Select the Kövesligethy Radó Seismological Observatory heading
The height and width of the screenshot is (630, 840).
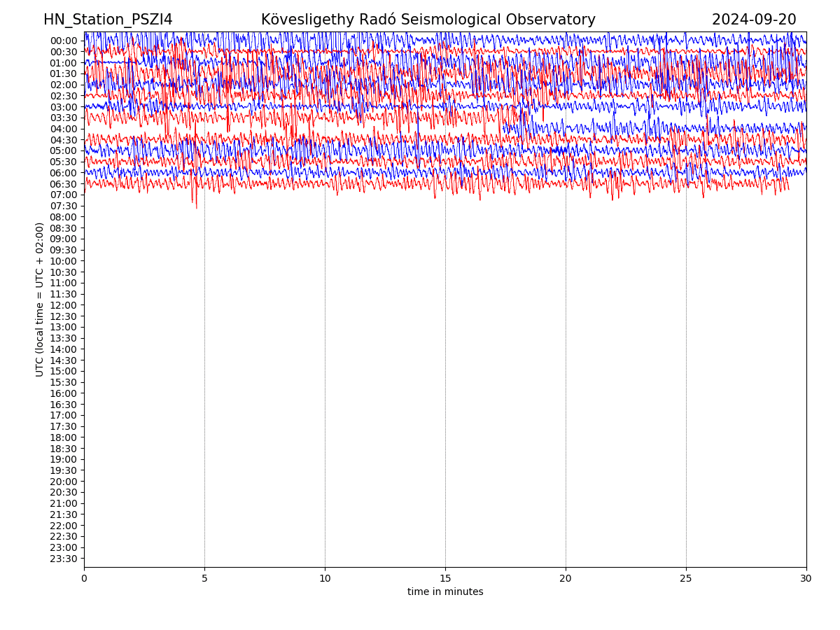[428, 20]
